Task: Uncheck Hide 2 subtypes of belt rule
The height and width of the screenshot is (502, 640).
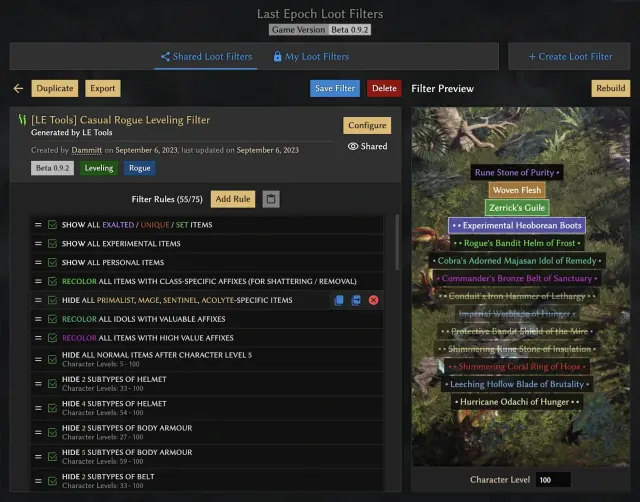Action: point(52,481)
